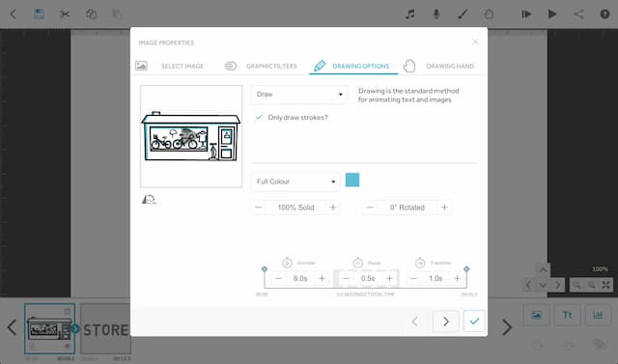Viewport: 618px width, 364px height.
Task: Choose hand using top toolbar hand icon
Action: (489, 14)
